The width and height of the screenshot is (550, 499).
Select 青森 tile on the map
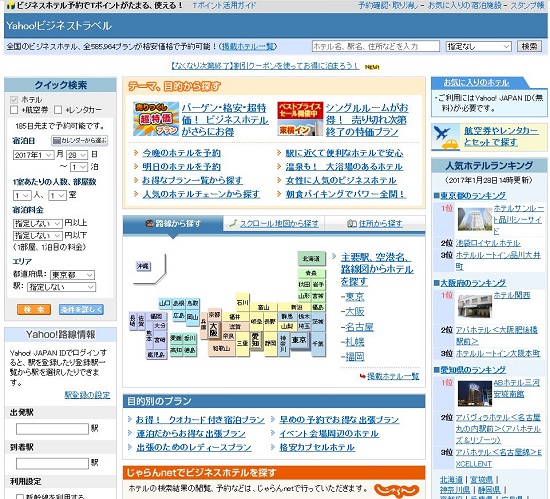[311, 273]
